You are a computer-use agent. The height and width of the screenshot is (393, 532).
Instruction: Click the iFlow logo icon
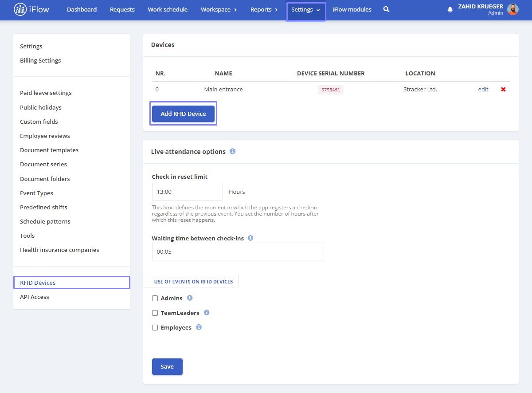[20, 9]
